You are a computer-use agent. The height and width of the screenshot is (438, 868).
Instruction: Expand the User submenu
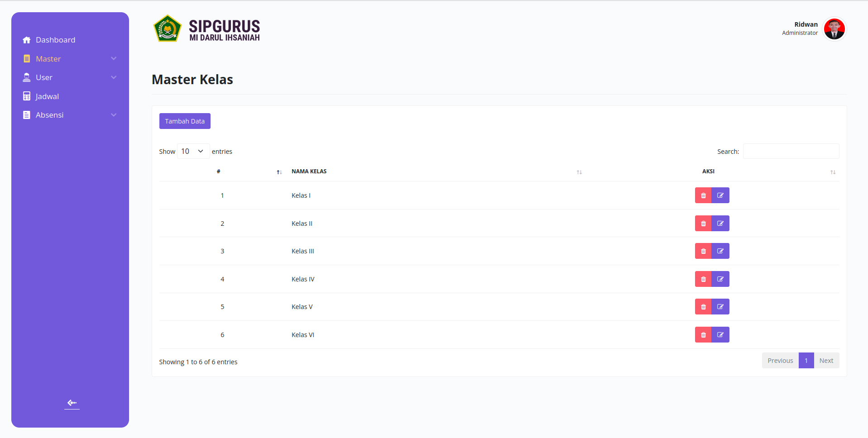(x=114, y=77)
